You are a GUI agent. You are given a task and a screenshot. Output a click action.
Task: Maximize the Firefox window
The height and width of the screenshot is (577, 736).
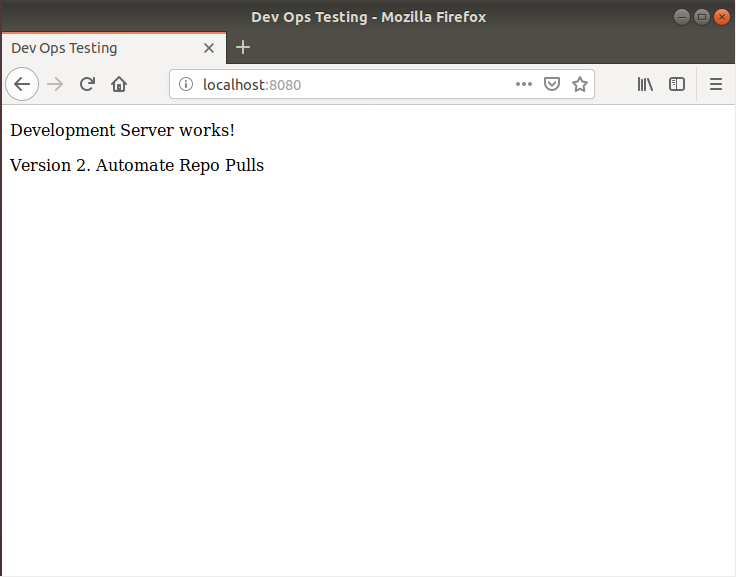701,17
